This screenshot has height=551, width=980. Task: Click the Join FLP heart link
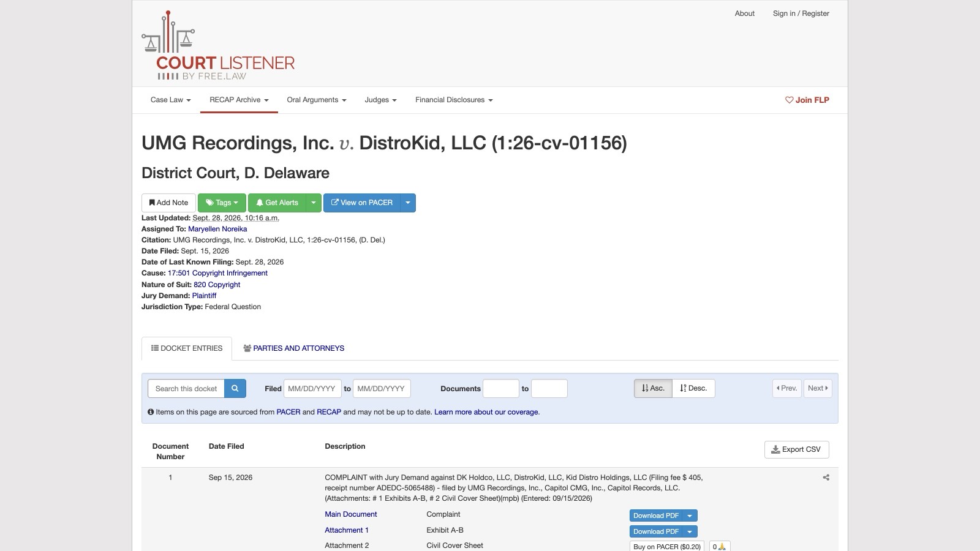click(x=807, y=100)
